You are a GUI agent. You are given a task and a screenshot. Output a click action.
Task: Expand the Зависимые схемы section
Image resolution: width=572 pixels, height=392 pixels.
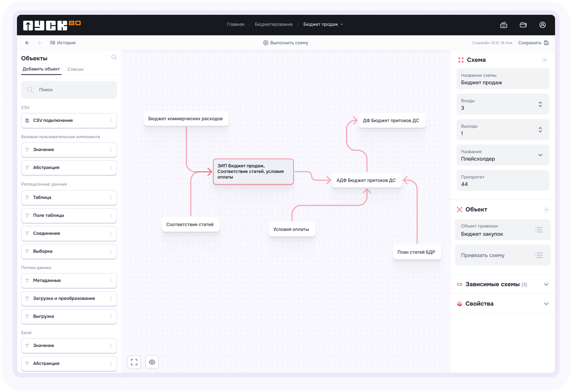(x=546, y=284)
